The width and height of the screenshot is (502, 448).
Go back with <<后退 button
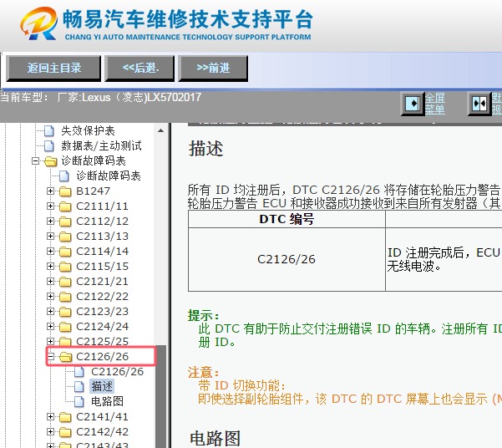pyautogui.click(x=139, y=68)
